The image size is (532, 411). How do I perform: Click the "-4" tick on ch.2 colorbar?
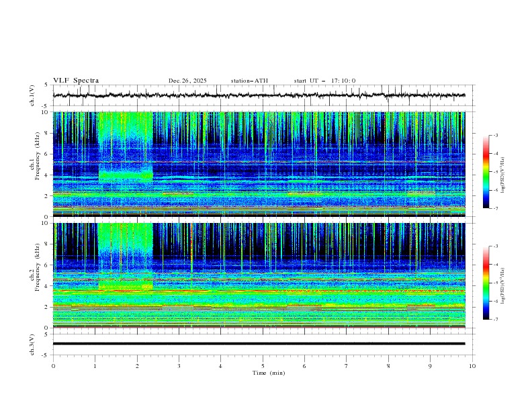[x=495, y=265]
